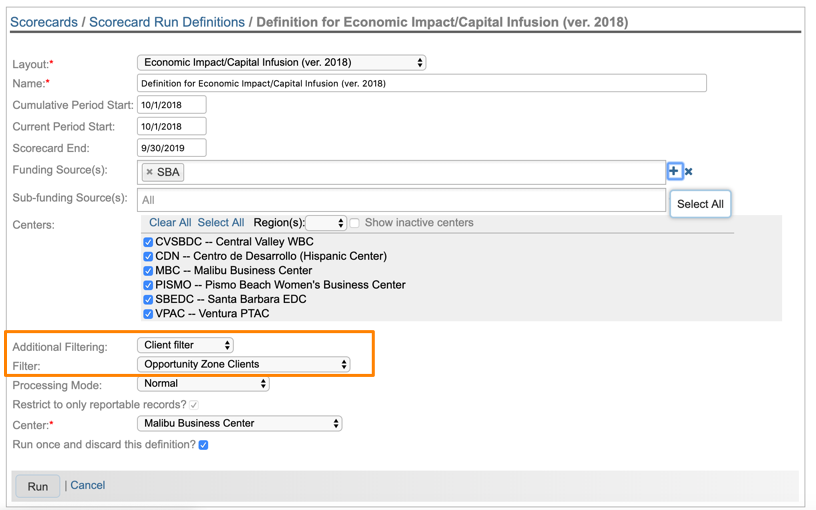Expand the Opportunity Zone Clients filter dropdown
Image resolution: width=816 pixels, height=510 pixels.
pyautogui.click(x=244, y=365)
